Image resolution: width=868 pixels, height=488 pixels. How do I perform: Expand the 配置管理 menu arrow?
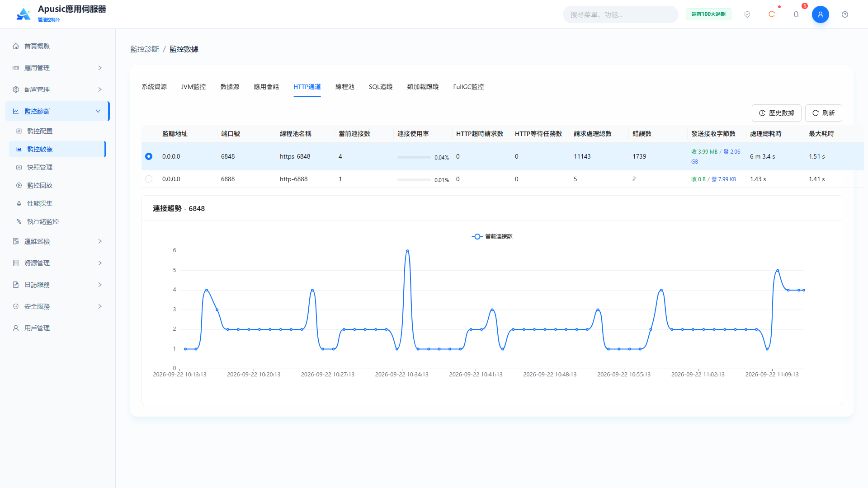[100, 89]
